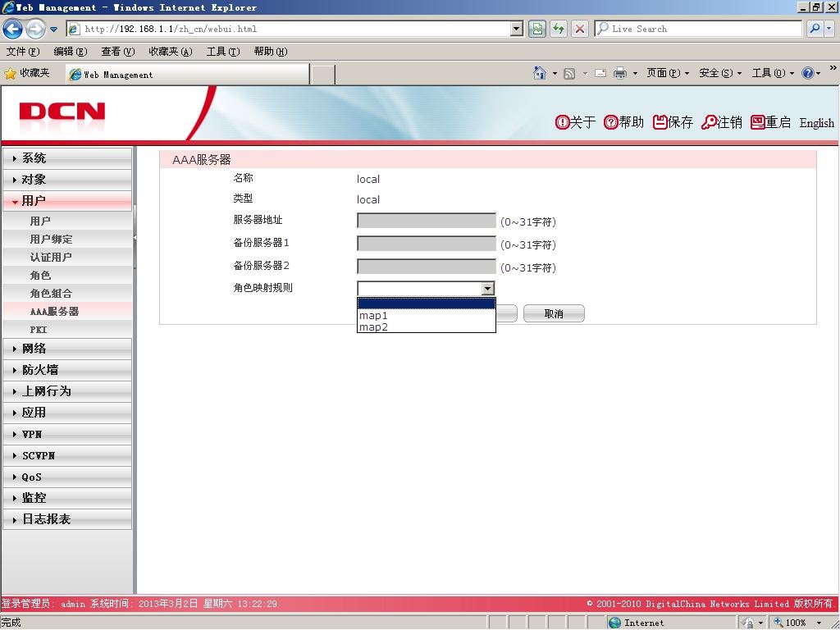Click 保存 to save configuration
This screenshot has height=630, width=840.
click(x=673, y=123)
